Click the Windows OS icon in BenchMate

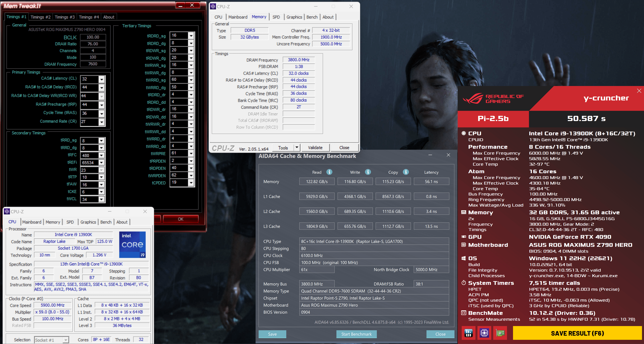pyautogui.click(x=464, y=258)
